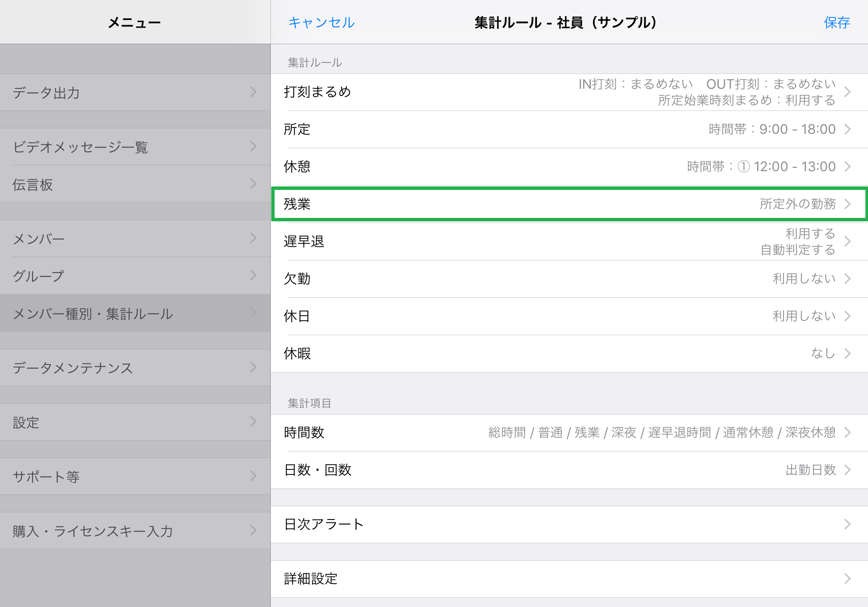Open the 休暇 setting row
The width and height of the screenshot is (868, 607).
569,354
